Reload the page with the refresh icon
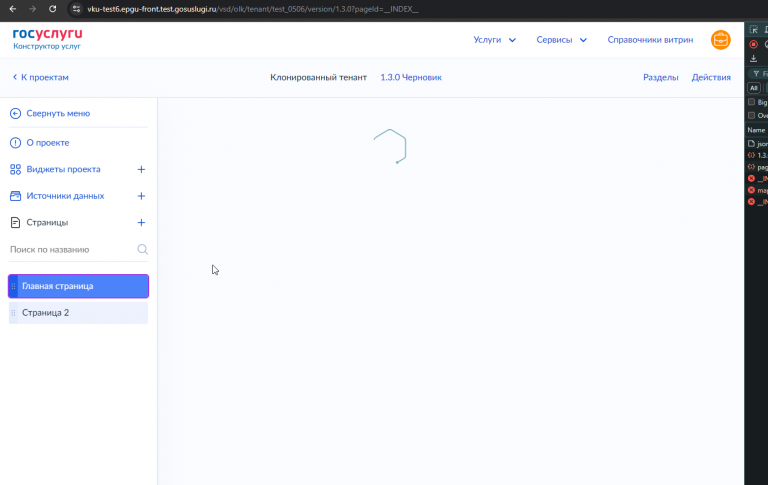 click(x=52, y=9)
